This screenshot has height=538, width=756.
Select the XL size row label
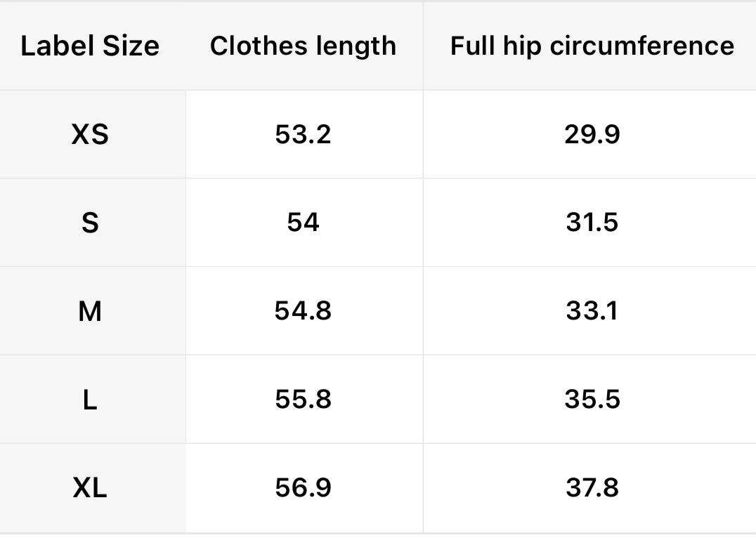click(90, 487)
